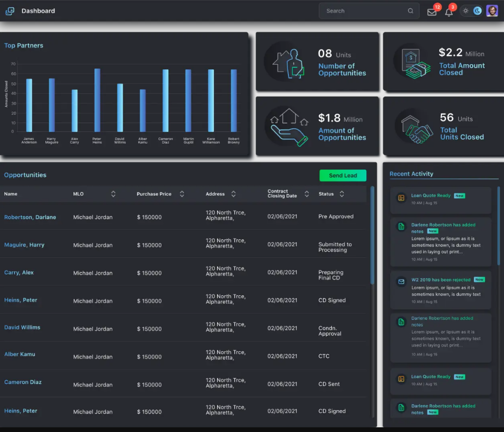
Task: Click the search magnifier icon
Action: (411, 11)
